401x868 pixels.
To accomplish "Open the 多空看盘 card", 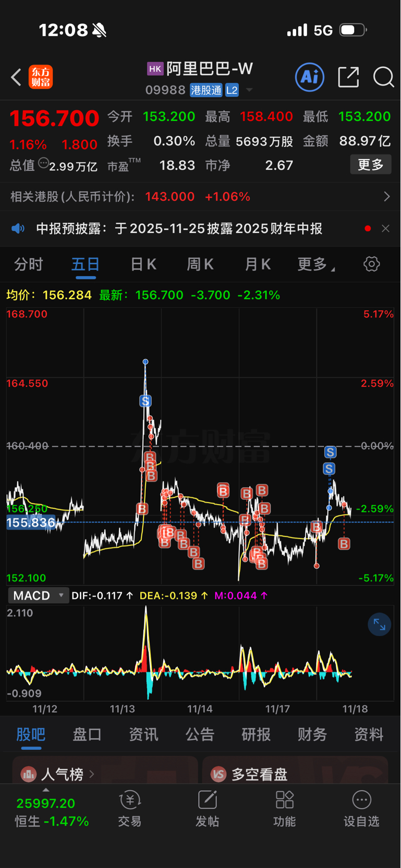I will tap(295, 771).
